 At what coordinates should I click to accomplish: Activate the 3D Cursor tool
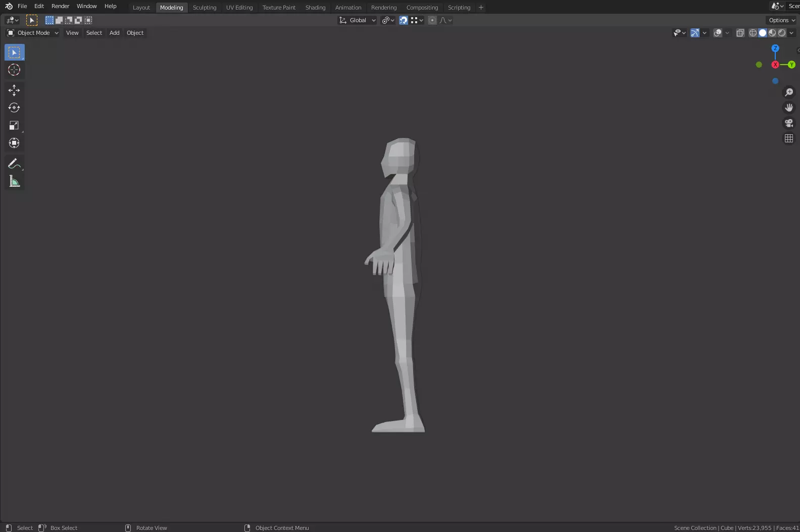14,70
